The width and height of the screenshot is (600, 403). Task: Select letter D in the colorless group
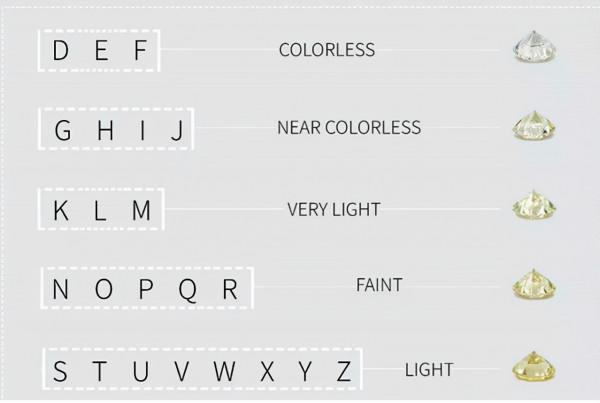click(60, 50)
